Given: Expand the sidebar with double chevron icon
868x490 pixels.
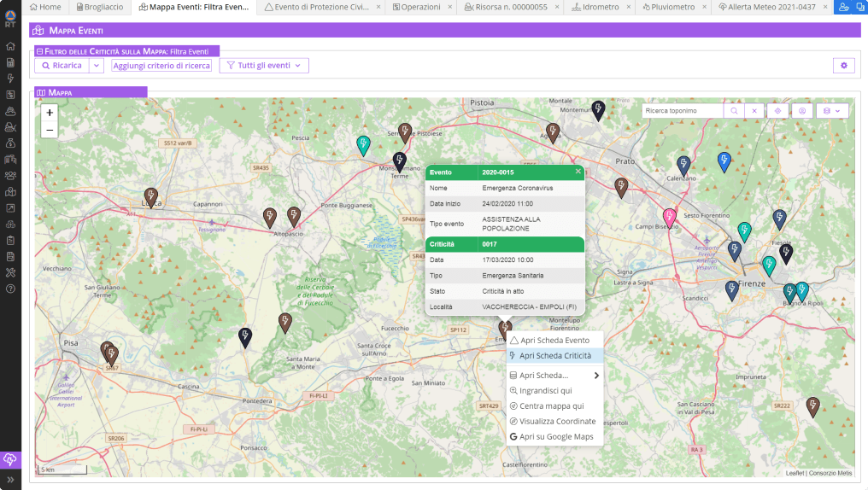Looking at the screenshot, I should 10,480.
